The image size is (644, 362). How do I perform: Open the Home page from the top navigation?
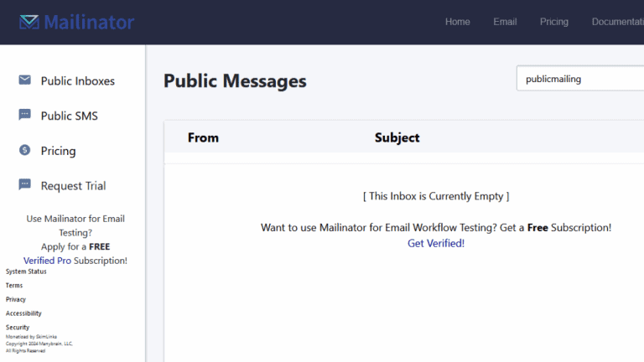[x=457, y=22]
